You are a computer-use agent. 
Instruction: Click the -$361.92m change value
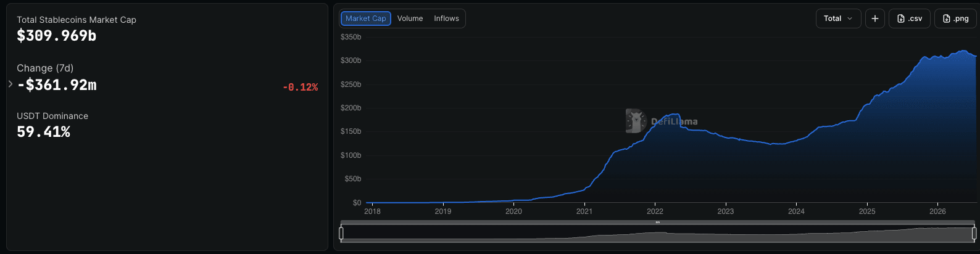pos(57,85)
